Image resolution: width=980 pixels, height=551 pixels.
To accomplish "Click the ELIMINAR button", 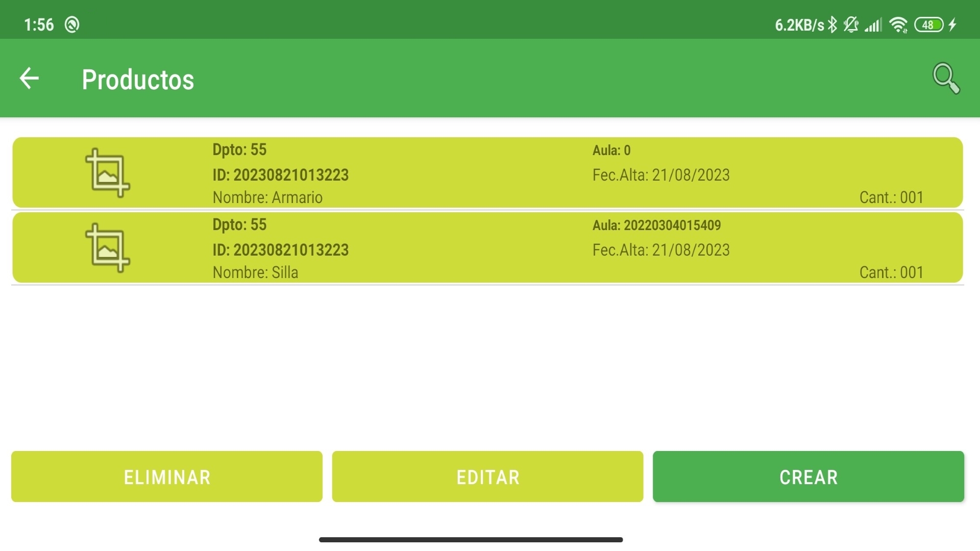I will coord(167,477).
